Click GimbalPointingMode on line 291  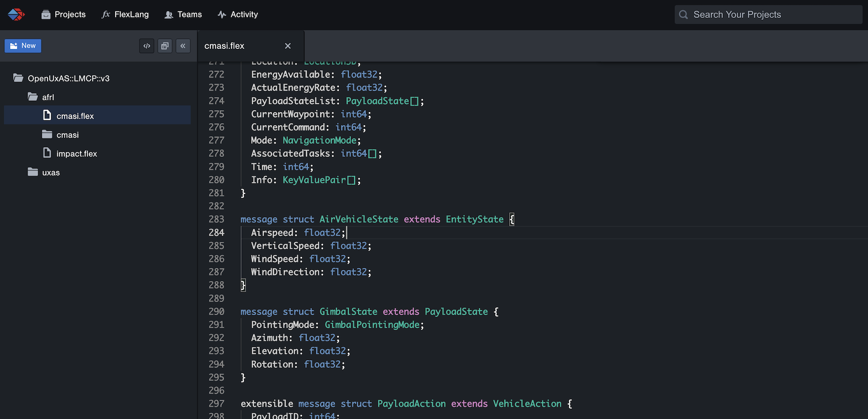click(x=372, y=325)
